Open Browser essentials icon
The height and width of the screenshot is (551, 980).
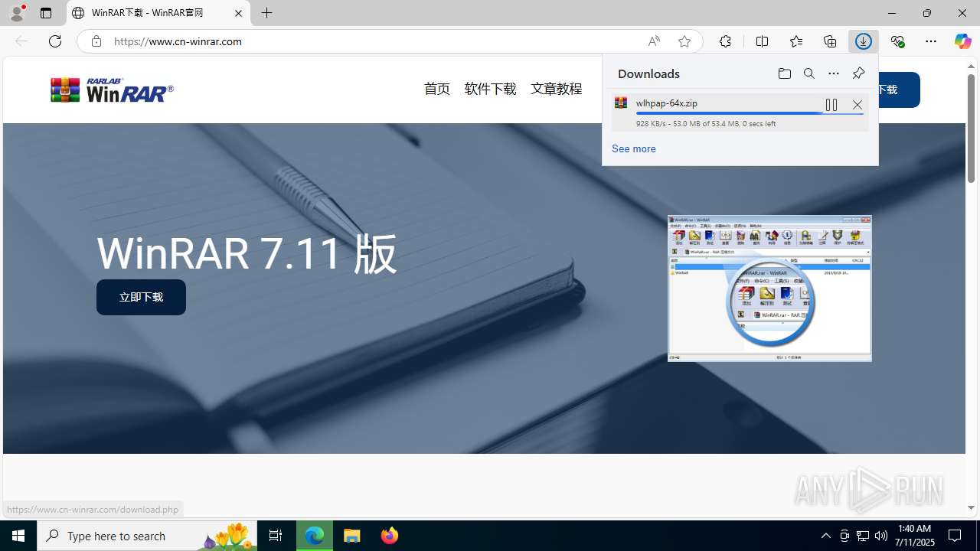(897, 41)
